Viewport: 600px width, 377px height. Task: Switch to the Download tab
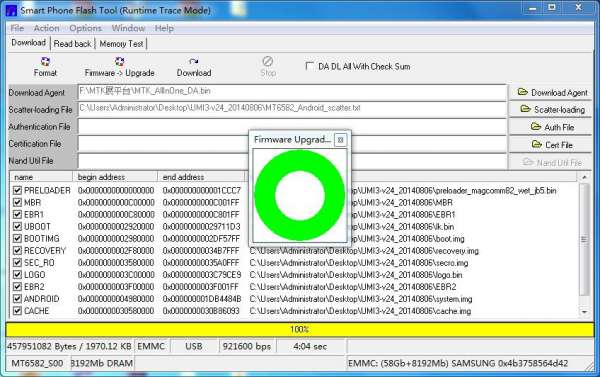[x=29, y=43]
